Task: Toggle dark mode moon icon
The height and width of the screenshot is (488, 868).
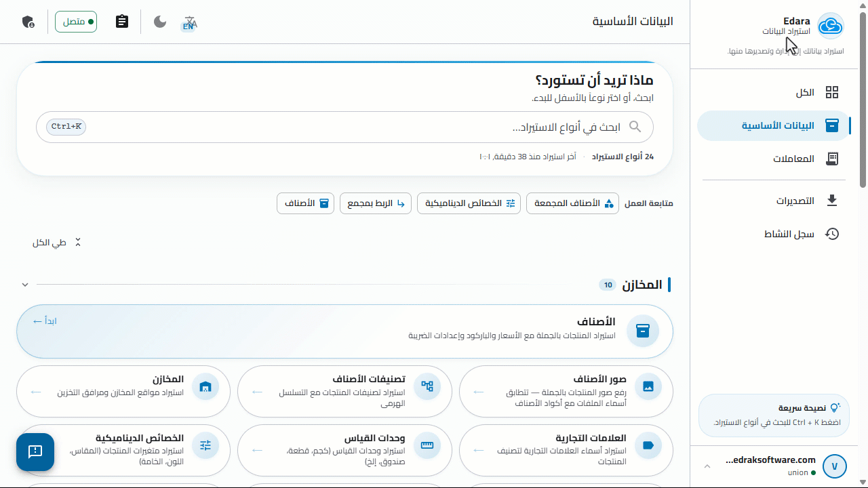Action: (x=160, y=22)
